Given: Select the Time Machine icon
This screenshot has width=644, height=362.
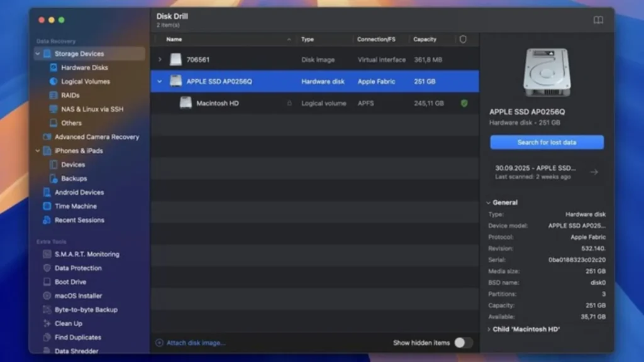Looking at the screenshot, I should 47,206.
